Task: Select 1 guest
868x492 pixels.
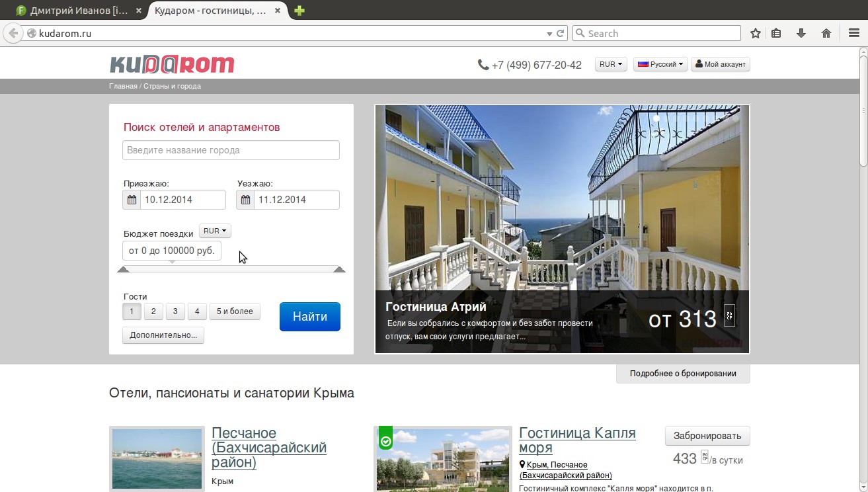Action: (x=132, y=311)
